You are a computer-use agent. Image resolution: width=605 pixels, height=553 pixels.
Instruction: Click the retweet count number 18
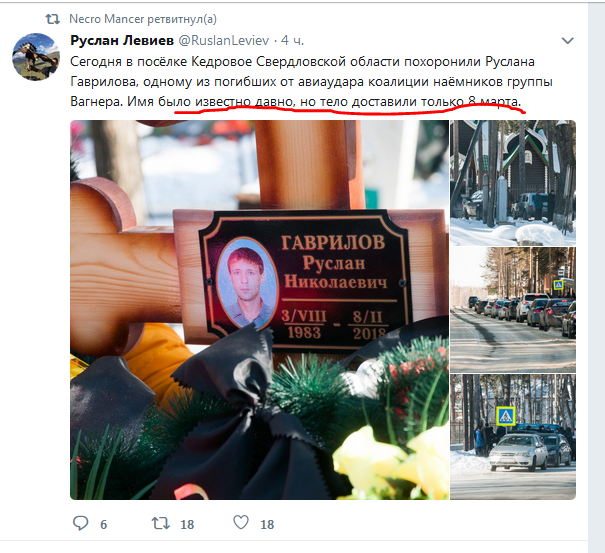pyautogui.click(x=187, y=524)
